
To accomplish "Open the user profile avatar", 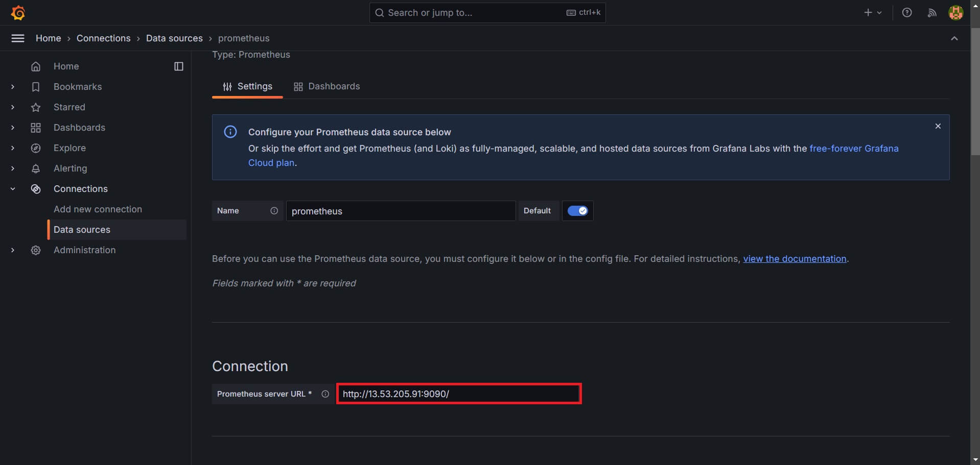I will pos(956,12).
